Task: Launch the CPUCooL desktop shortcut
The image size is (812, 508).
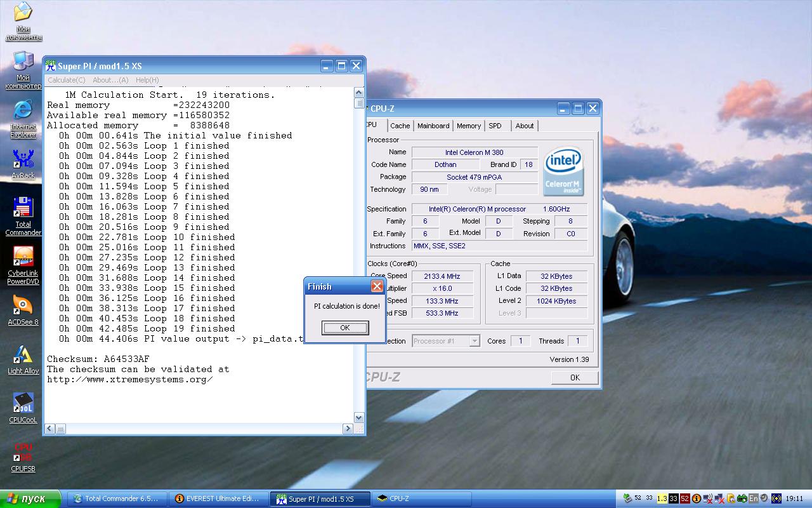Action: point(23,408)
